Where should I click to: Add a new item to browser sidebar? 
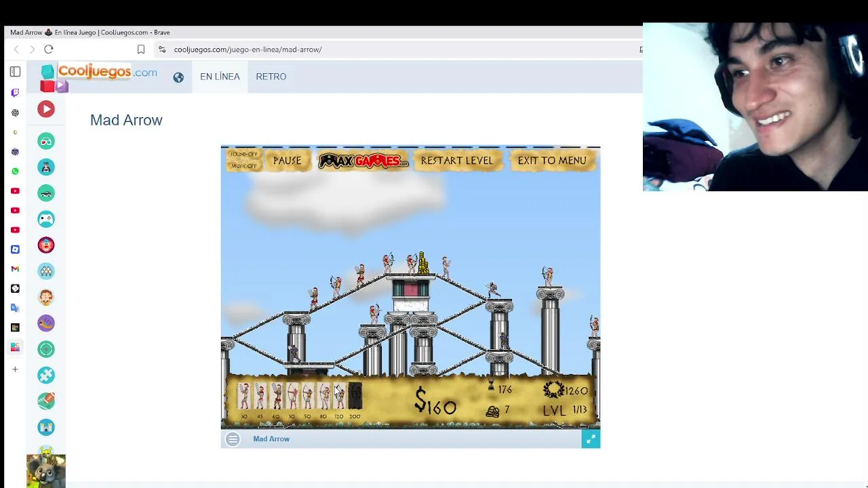[x=15, y=369]
